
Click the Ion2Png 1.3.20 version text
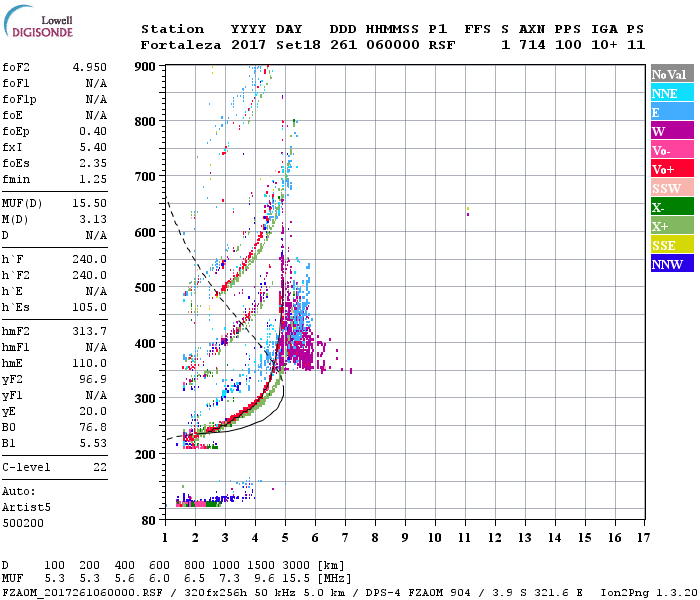point(649,592)
